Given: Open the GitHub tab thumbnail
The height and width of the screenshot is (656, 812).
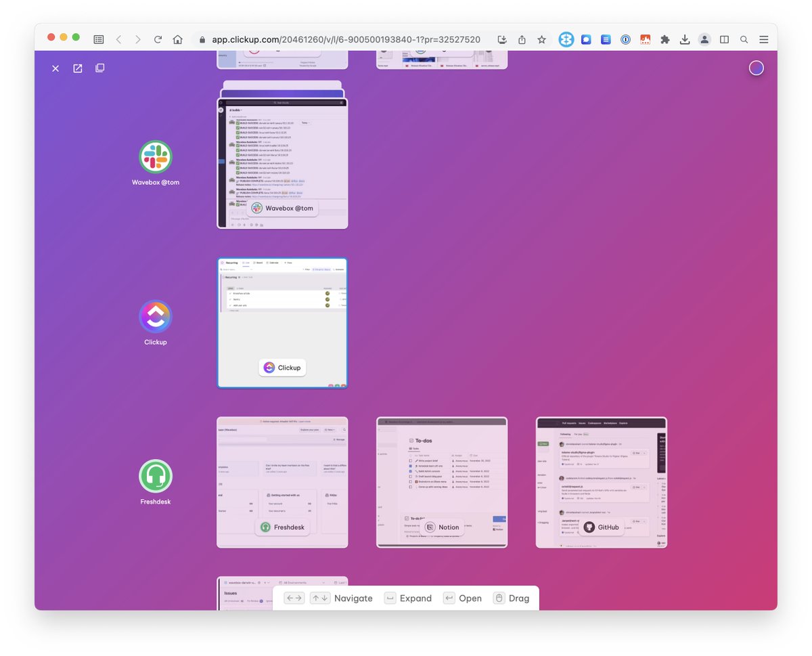Looking at the screenshot, I should 602,483.
